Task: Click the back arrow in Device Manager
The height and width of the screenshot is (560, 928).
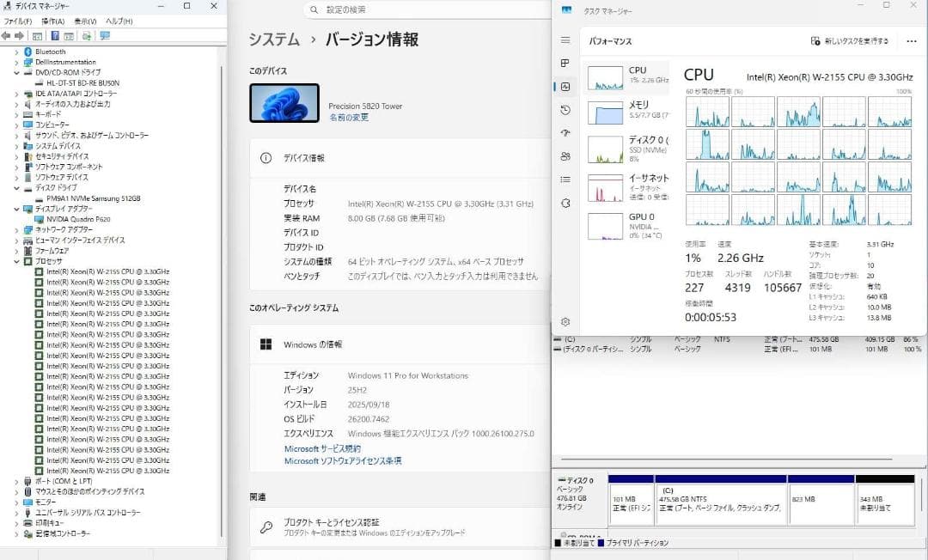Action: click(8, 35)
